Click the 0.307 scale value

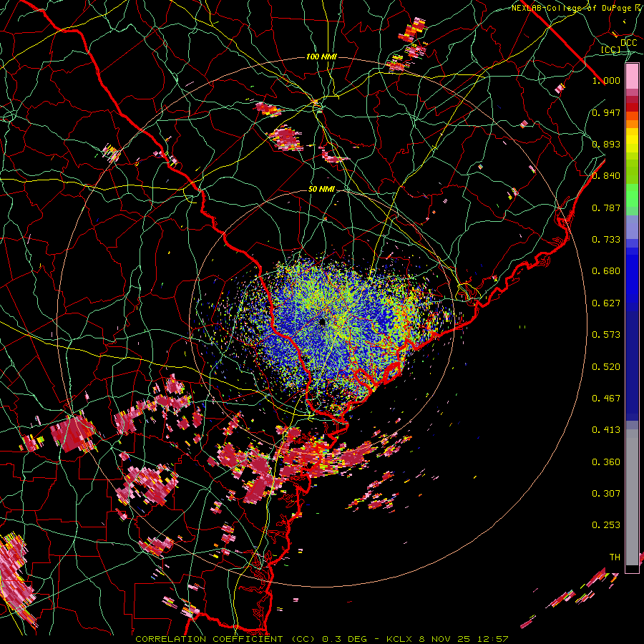[x=606, y=494]
